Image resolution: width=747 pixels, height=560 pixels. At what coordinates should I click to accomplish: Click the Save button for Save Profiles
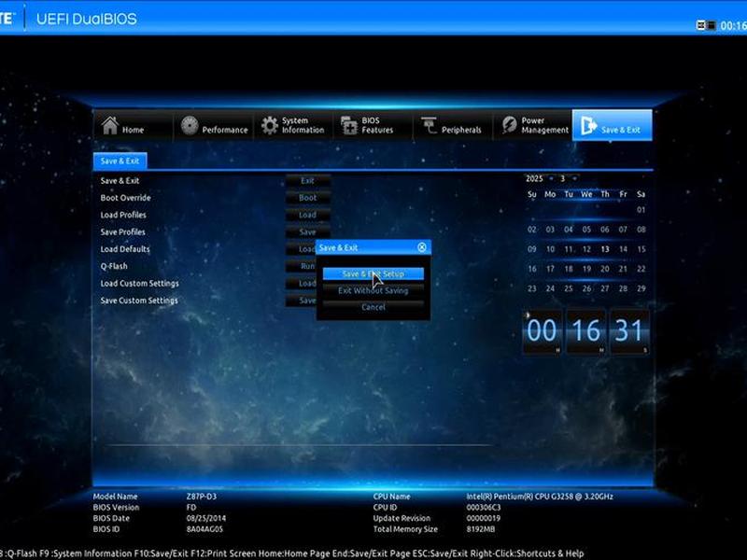click(308, 231)
